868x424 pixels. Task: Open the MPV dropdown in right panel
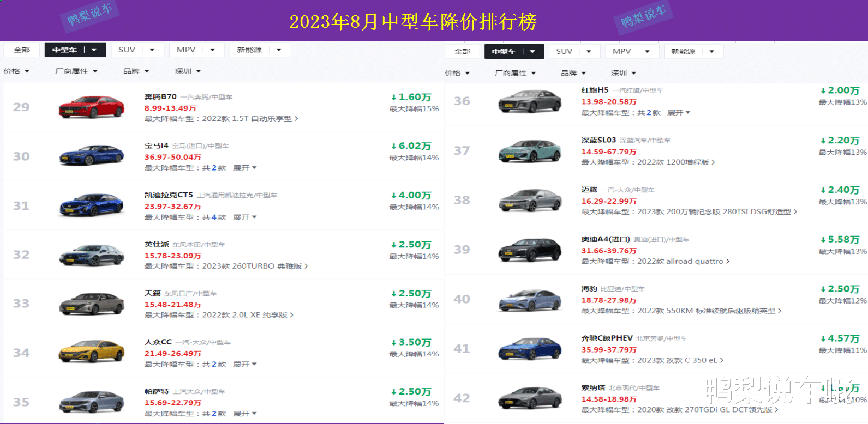[631, 52]
